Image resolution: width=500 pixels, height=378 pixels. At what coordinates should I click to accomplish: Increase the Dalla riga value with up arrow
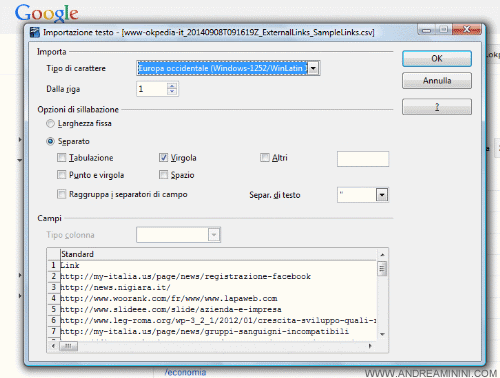(x=172, y=86)
